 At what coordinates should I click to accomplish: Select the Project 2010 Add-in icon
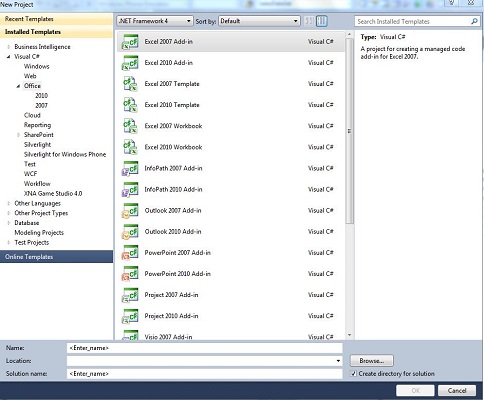pyautogui.click(x=130, y=316)
